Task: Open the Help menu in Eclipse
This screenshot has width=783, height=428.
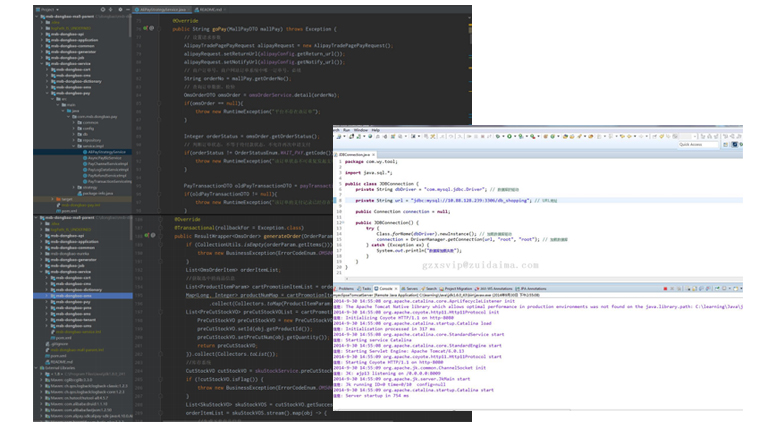Action: tap(376, 130)
